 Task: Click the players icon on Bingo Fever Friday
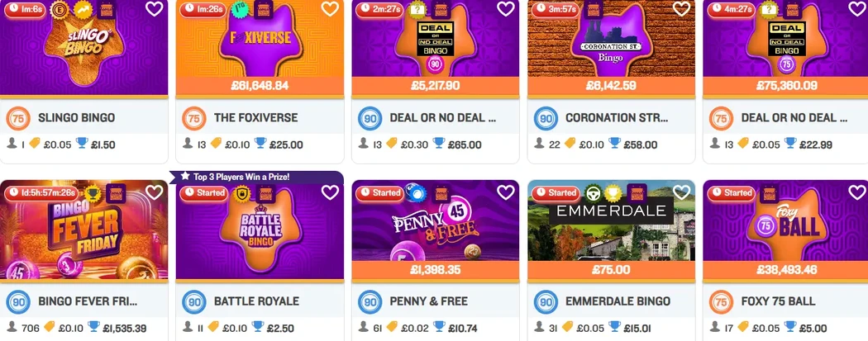click(x=12, y=327)
